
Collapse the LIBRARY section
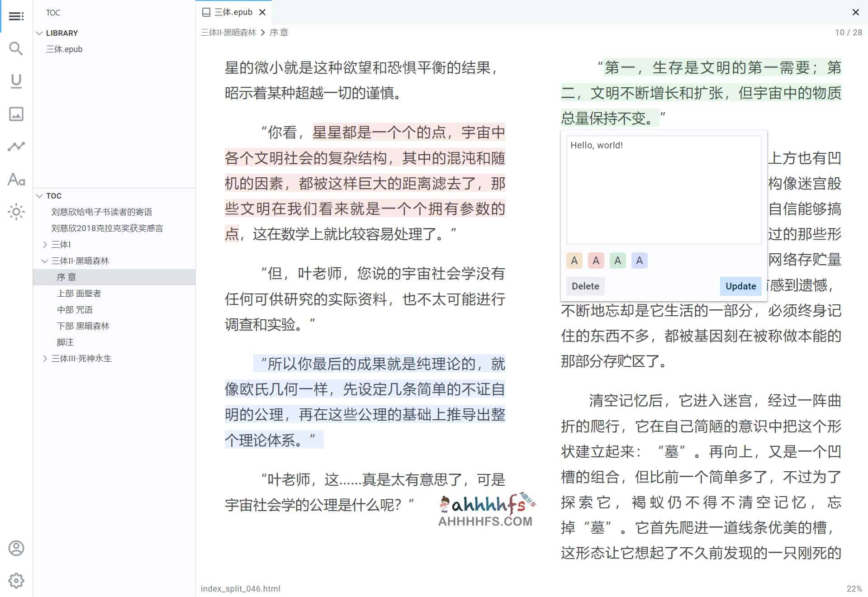(40, 33)
